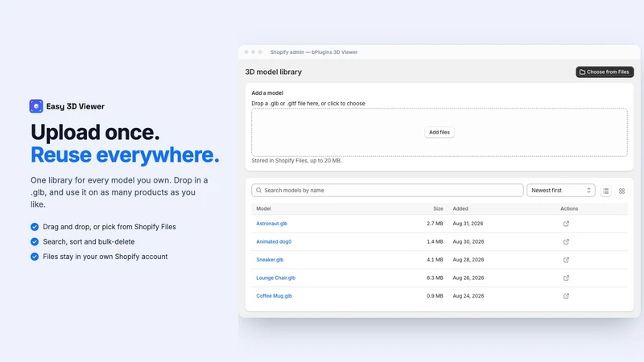644x362 pixels.
Task: Switch to list view layout
Action: (x=606, y=191)
